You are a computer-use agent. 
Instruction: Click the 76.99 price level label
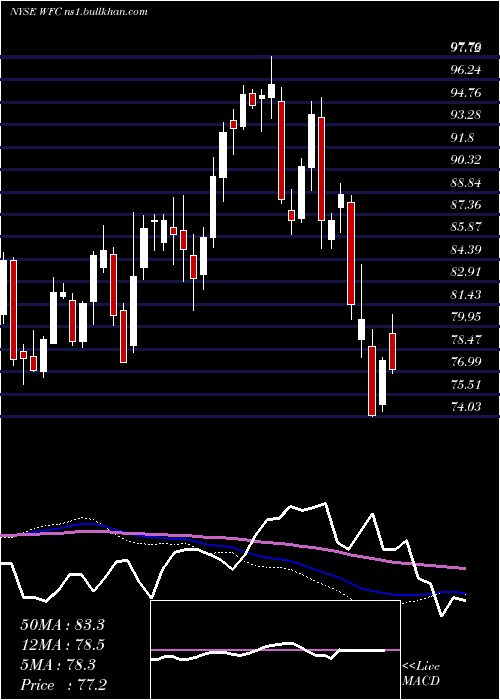[x=466, y=362]
